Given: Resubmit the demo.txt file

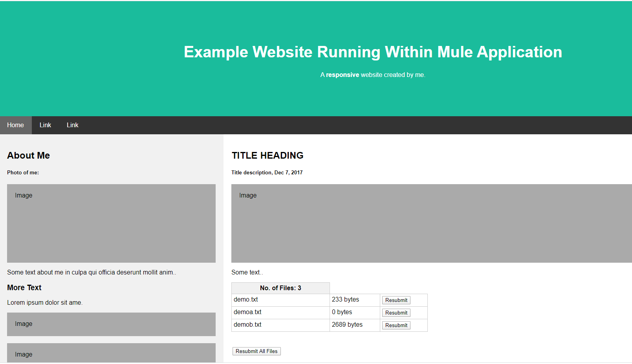Looking at the screenshot, I should [x=396, y=300].
